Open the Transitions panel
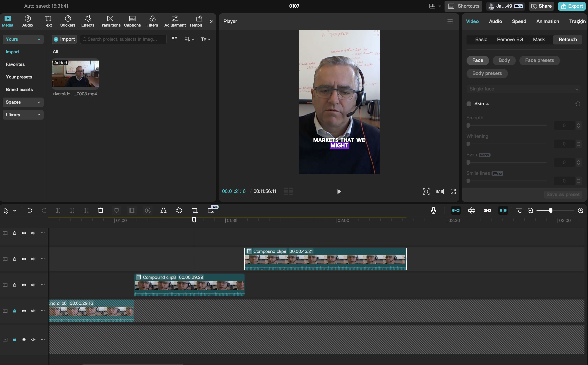Image resolution: width=588 pixels, height=365 pixels. pyautogui.click(x=110, y=21)
